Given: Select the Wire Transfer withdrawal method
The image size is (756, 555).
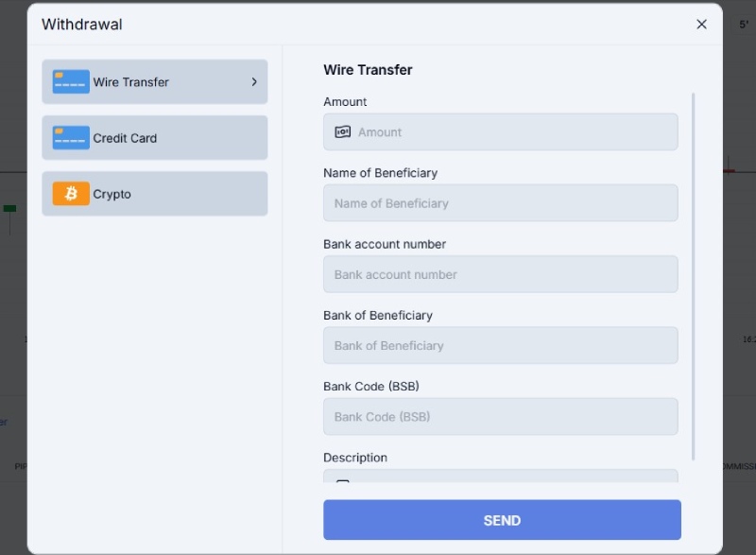Looking at the screenshot, I should 155,82.
